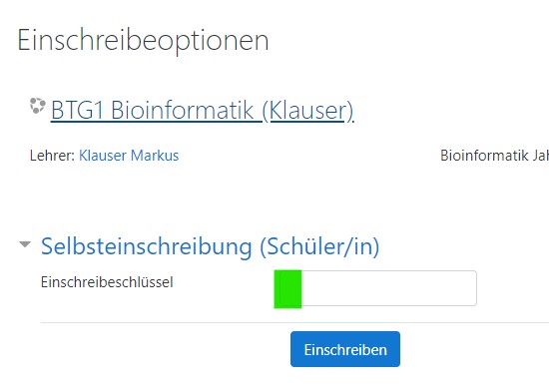Toggle the Selbsteinschreibung (Schüler/in) header
The height and width of the screenshot is (392, 549).
point(210,246)
